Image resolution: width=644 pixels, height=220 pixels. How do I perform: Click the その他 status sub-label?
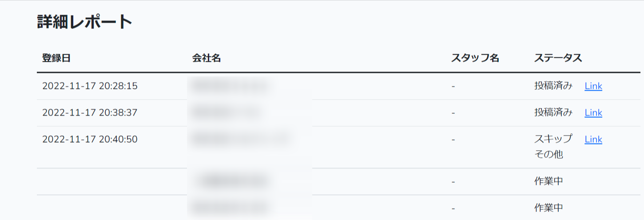coord(549,155)
